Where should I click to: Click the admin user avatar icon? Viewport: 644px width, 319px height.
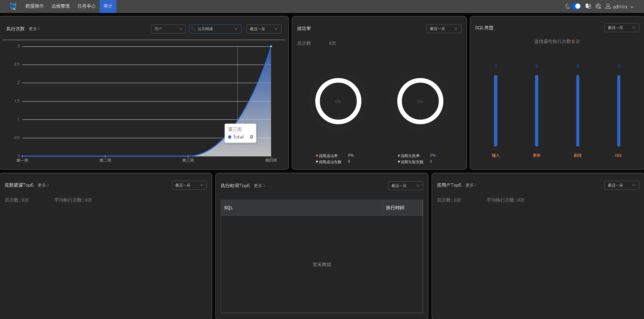(608, 6)
